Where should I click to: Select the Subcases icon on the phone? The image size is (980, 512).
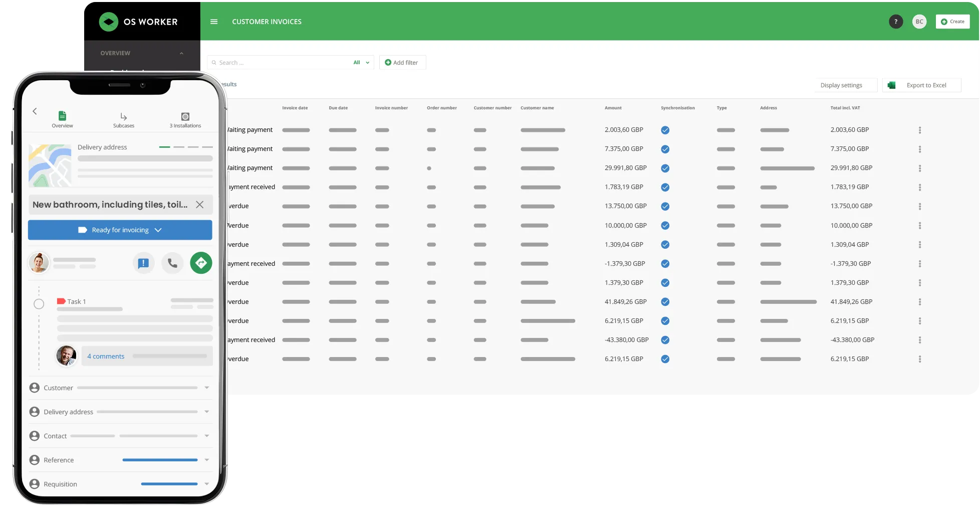pos(123,119)
